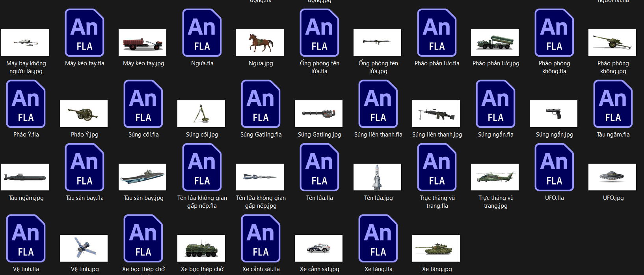
Task: Select the Súng cối.fla file icon
Action: pyautogui.click(x=143, y=104)
